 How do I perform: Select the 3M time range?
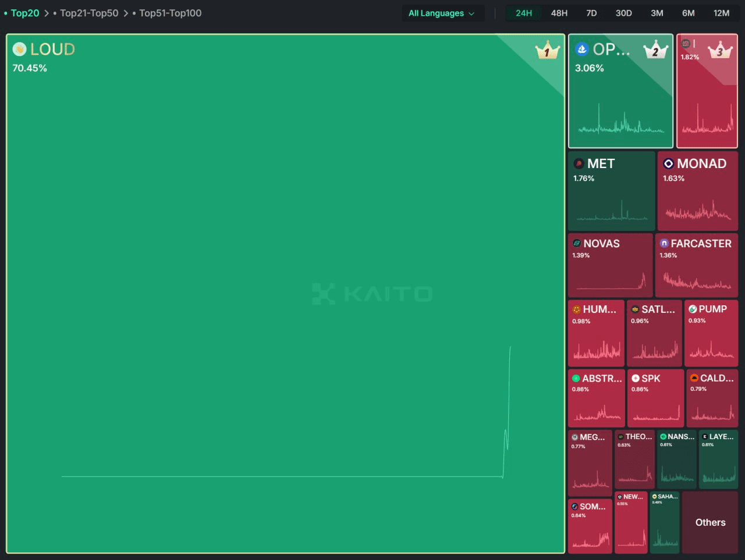pyautogui.click(x=657, y=13)
